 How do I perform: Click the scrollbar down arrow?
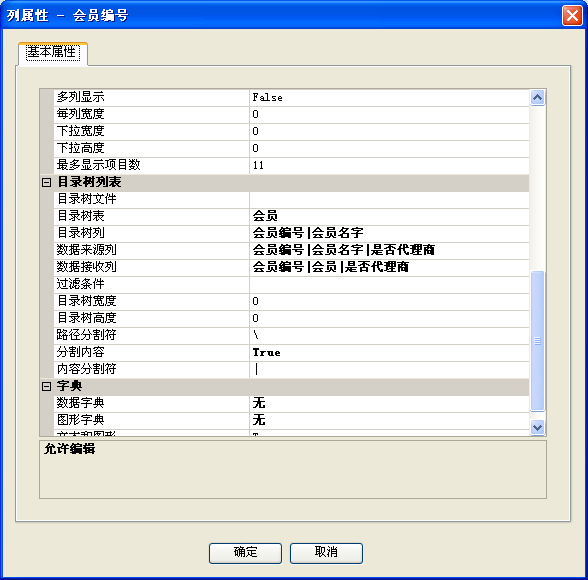point(537,427)
